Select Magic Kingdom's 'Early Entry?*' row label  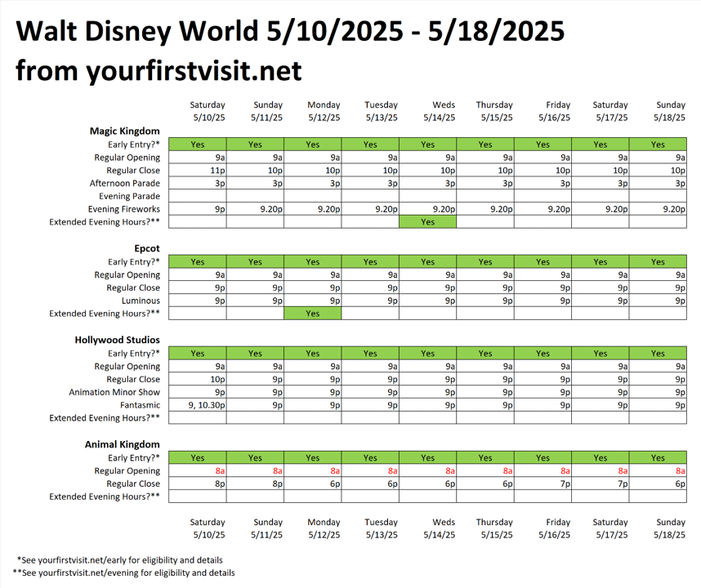134,145
